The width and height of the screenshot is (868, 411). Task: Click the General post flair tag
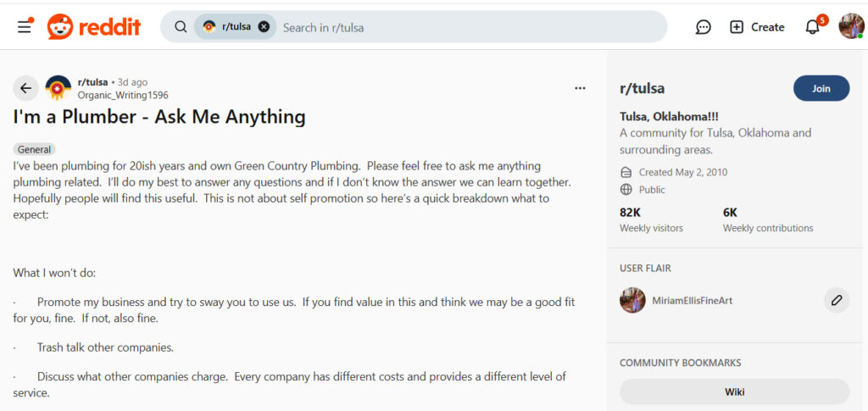(35, 149)
